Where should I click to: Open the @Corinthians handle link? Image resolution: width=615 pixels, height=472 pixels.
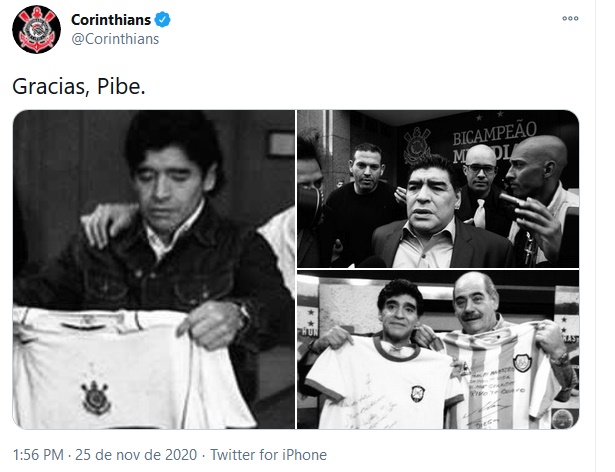[x=115, y=39]
